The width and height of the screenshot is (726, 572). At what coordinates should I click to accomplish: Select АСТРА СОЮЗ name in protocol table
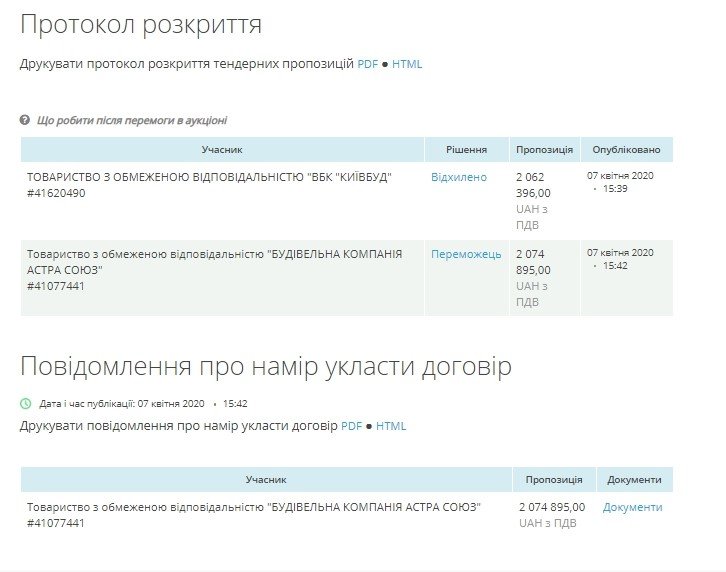(x=214, y=262)
